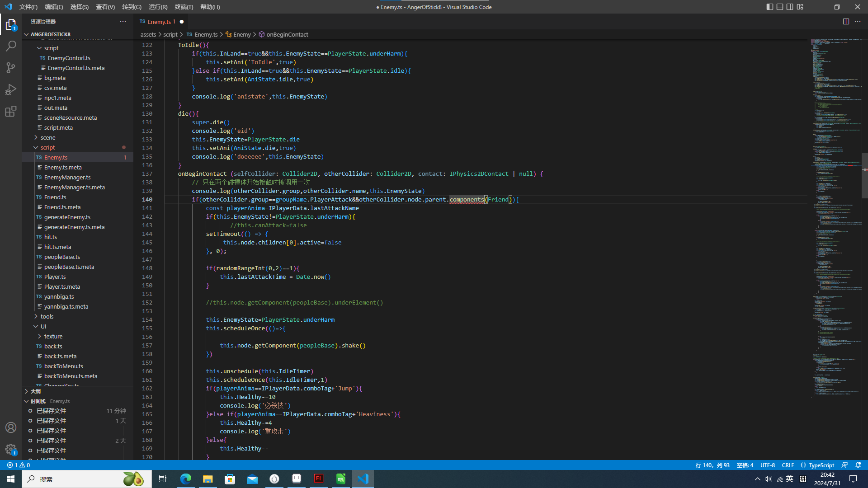
Task: Open the Manage gear icon
Action: tap(11, 449)
